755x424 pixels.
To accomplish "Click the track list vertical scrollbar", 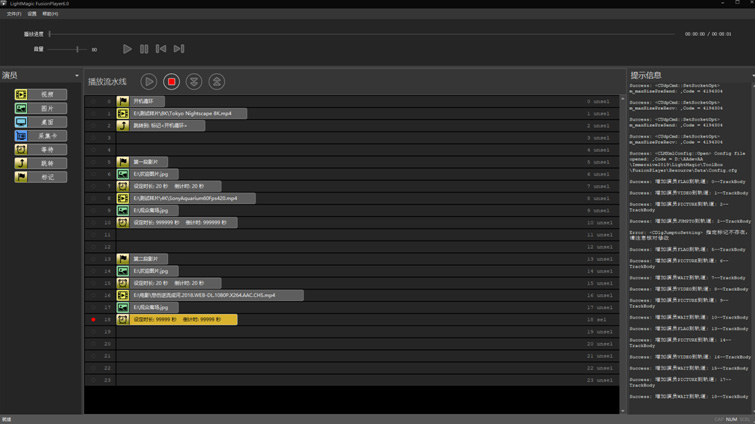I will [x=623, y=254].
